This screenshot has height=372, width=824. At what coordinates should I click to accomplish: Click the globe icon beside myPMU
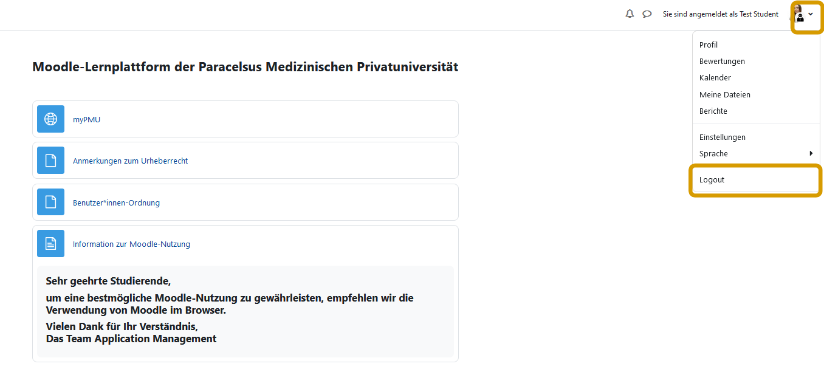[x=50, y=119]
